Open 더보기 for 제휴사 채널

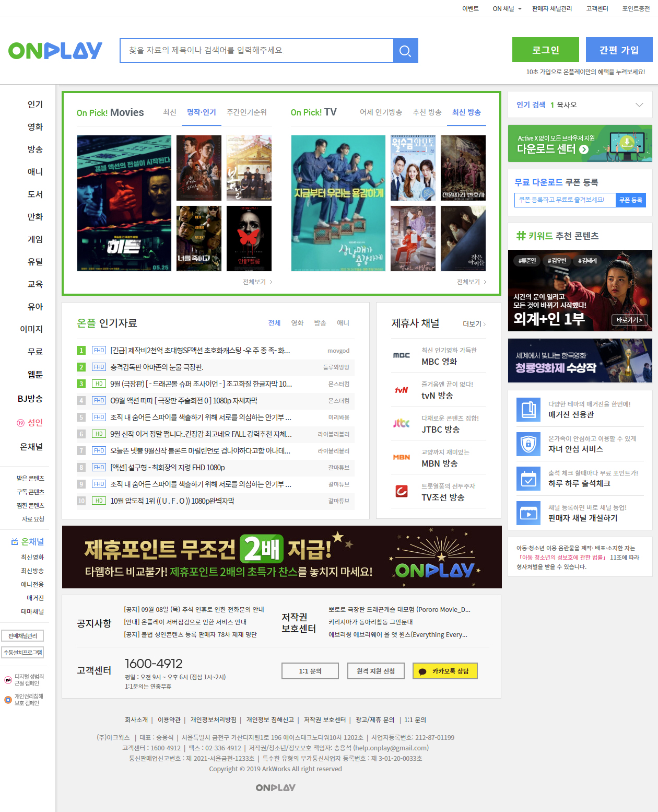(474, 324)
